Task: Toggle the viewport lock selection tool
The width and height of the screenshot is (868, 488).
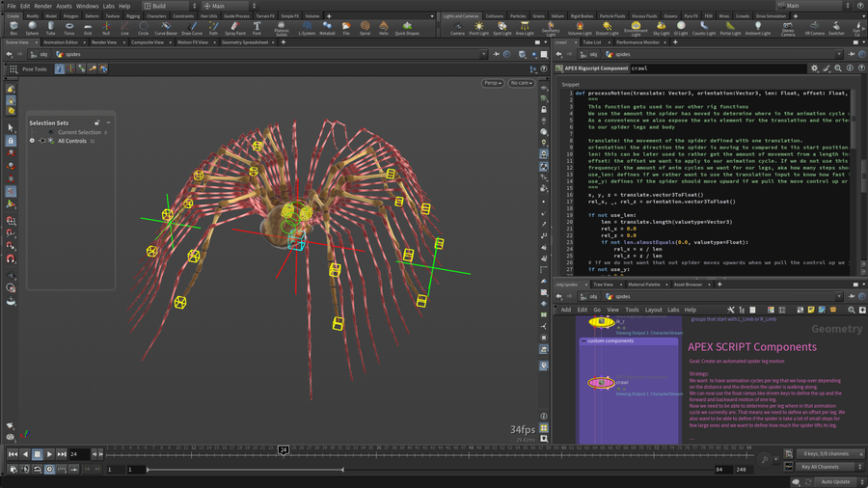Action: coord(11,141)
